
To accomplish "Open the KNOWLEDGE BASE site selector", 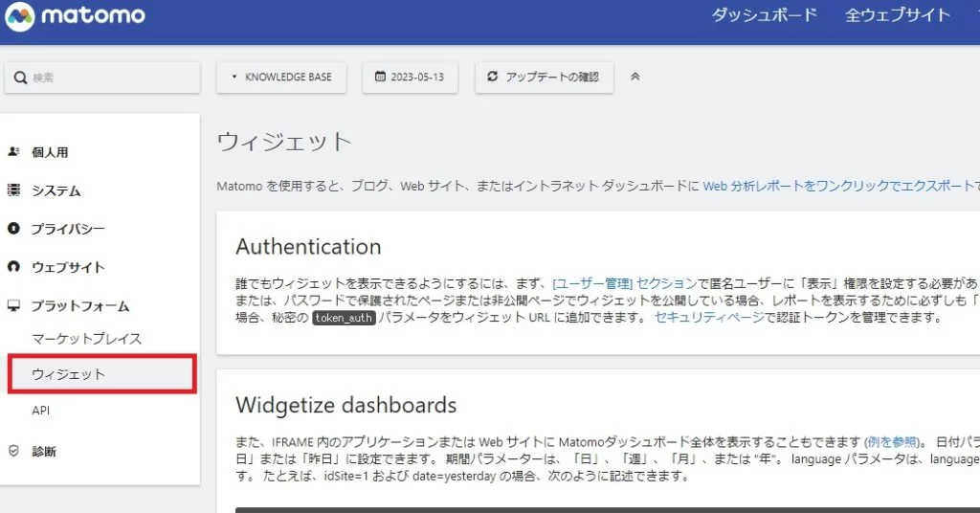I will pos(281,77).
